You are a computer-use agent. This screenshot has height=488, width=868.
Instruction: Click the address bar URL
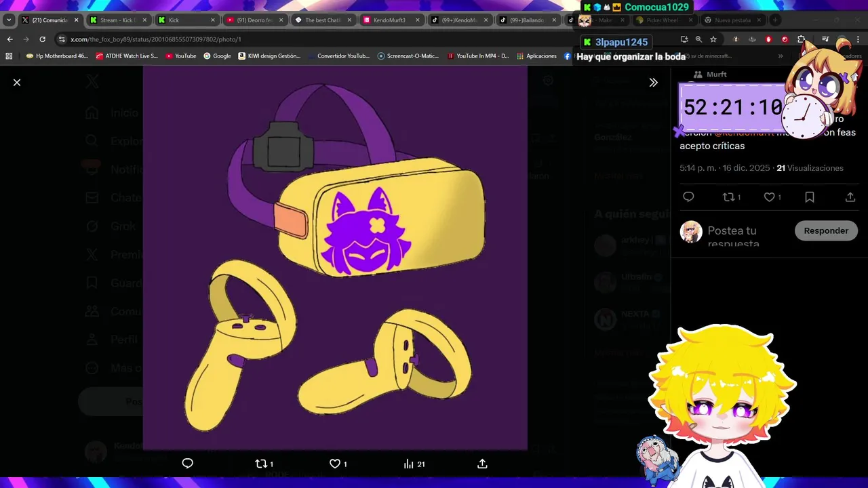pos(156,39)
